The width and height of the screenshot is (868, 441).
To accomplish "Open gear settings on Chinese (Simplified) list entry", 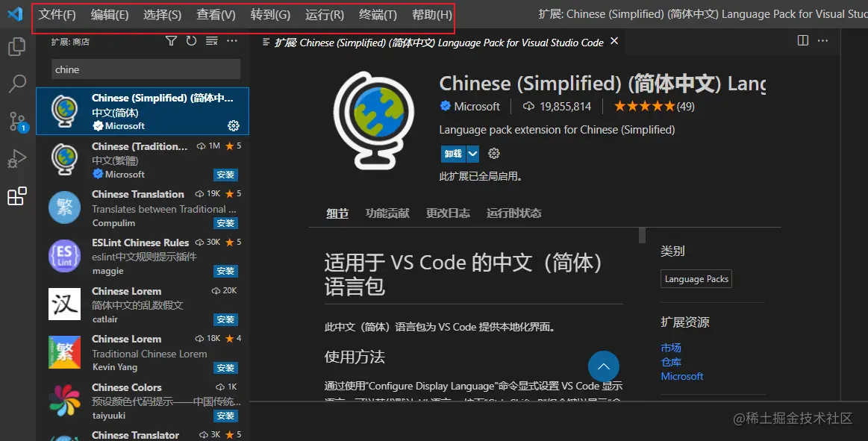I will pos(234,126).
